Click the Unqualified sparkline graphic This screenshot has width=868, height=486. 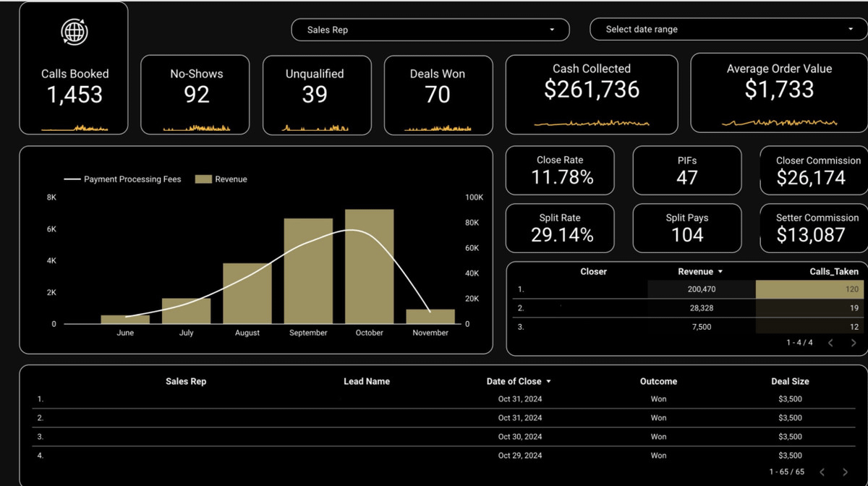tap(316, 127)
